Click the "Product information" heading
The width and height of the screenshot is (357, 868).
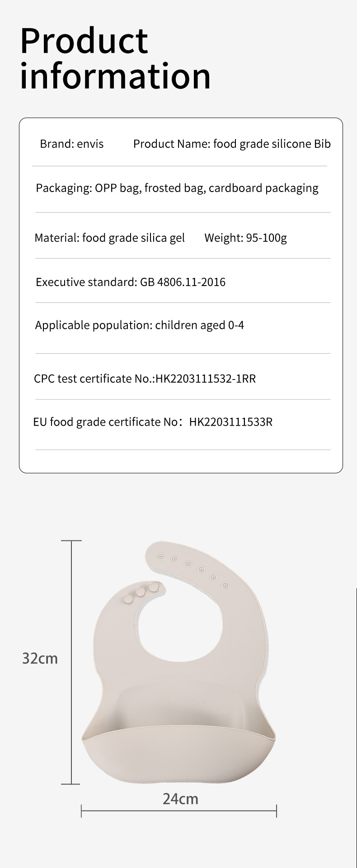[x=115, y=59]
